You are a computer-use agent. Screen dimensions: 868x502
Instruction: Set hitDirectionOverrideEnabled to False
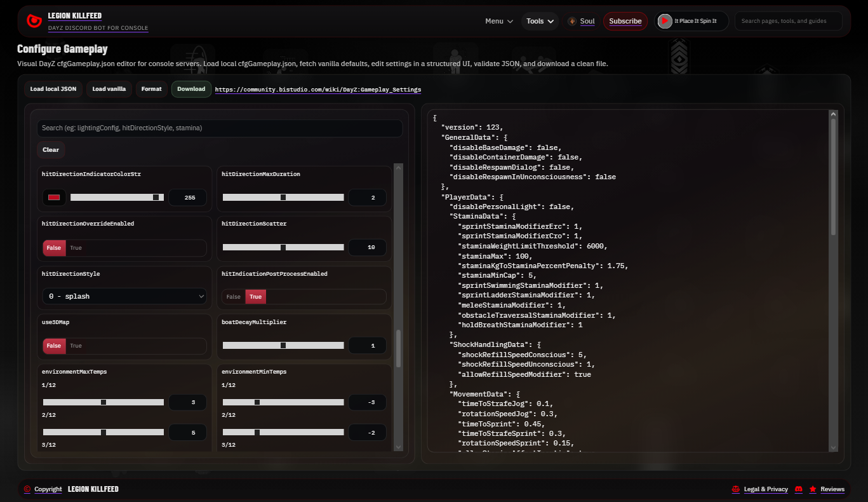tap(54, 248)
